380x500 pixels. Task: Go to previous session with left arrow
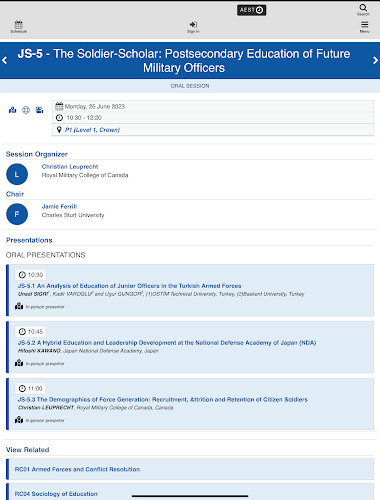pos(5,60)
